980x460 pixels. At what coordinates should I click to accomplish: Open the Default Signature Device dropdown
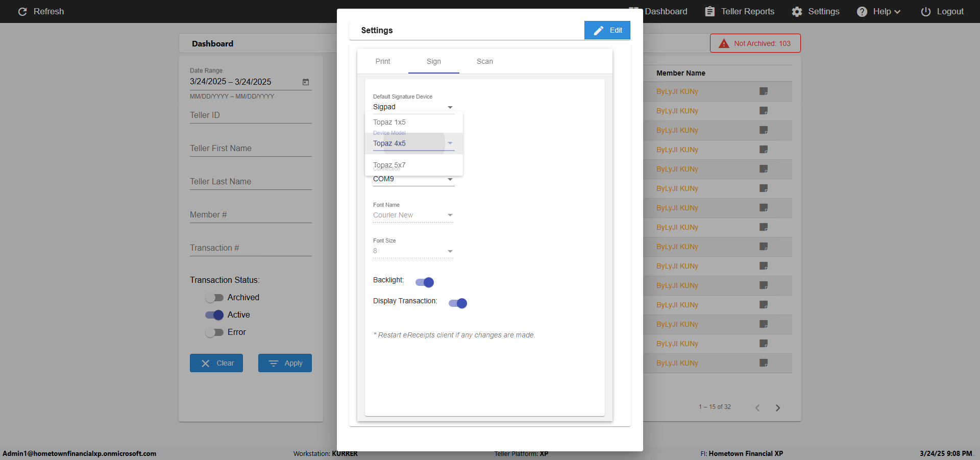413,107
